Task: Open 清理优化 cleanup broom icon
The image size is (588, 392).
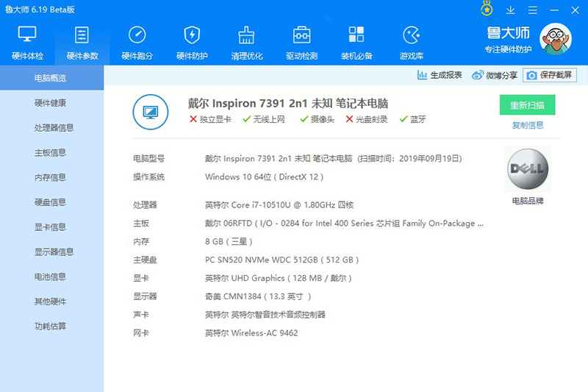Action: coord(246,35)
